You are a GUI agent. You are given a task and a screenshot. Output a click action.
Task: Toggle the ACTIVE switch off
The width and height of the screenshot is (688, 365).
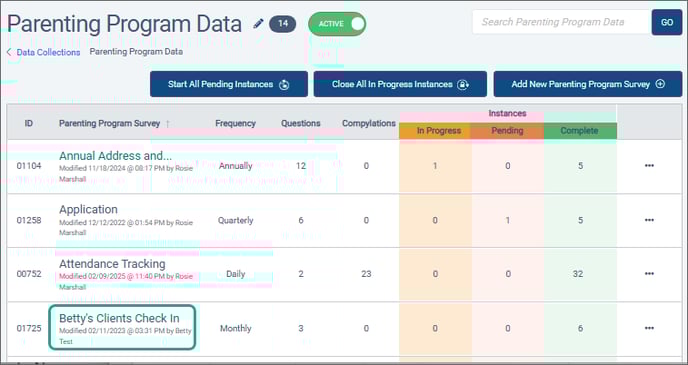pyautogui.click(x=337, y=24)
